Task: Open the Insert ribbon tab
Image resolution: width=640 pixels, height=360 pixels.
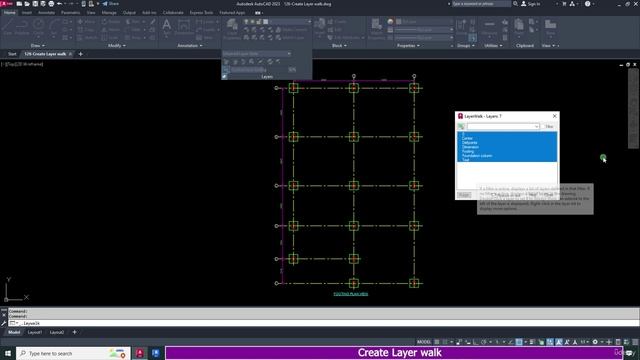Action: click(27, 13)
